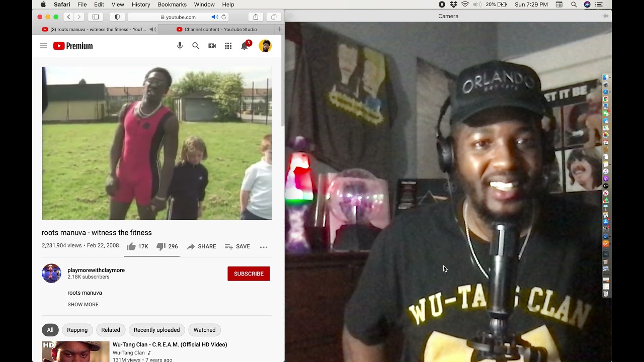The height and width of the screenshot is (362, 644).
Task: Select the Recently uploaded filter chip
Action: [x=156, y=330]
